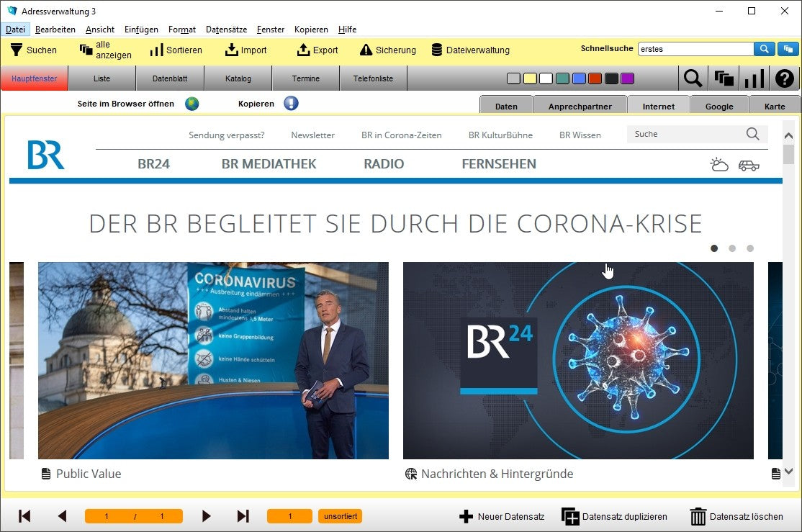Switch to the Anprechpartner tab
Viewport: 802px width, 532px height.
(x=580, y=107)
